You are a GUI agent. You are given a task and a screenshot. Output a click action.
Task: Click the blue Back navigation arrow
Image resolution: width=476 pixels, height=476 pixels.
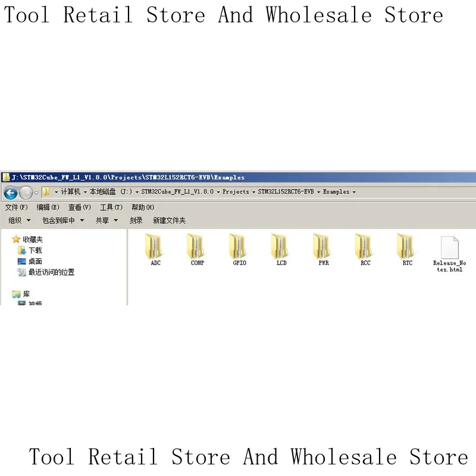(10, 192)
